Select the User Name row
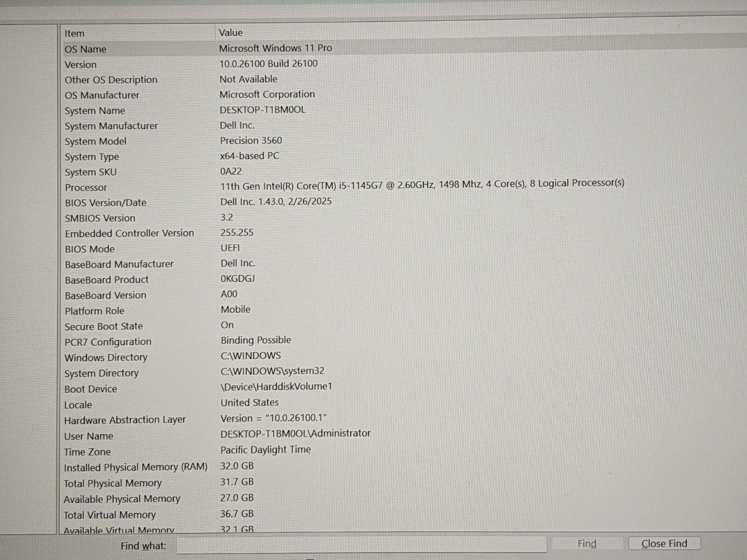 (89, 436)
